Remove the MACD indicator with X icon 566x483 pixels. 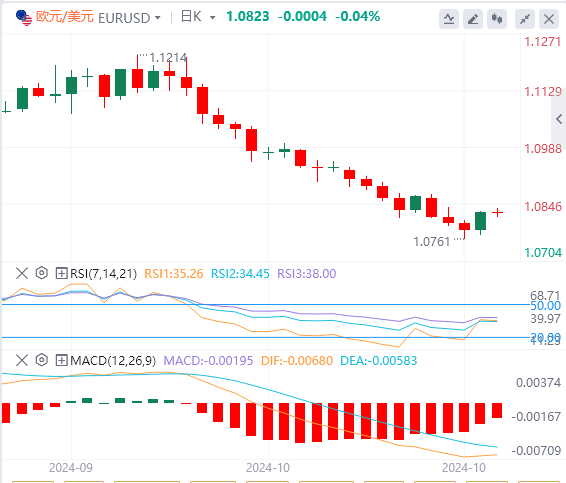click(22, 360)
